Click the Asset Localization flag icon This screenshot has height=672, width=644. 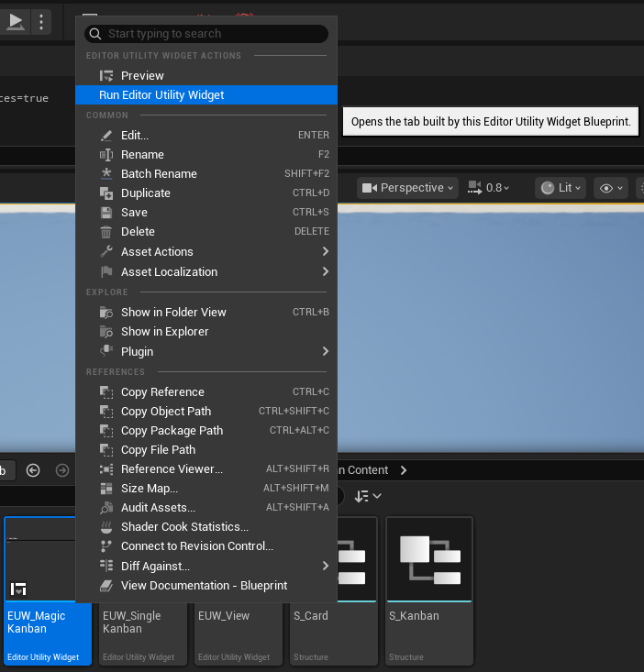pos(106,271)
